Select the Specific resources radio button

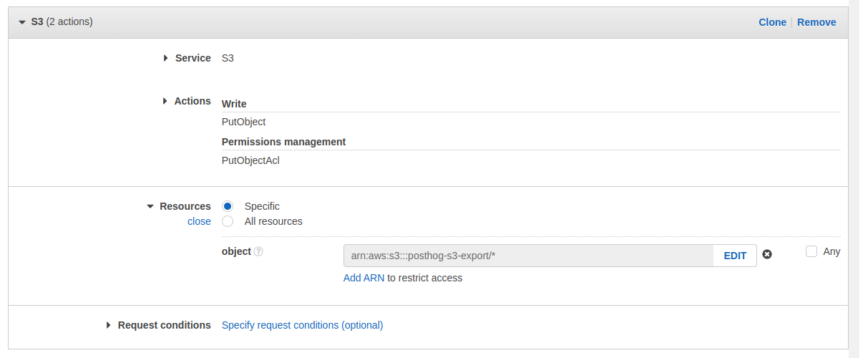click(228, 206)
